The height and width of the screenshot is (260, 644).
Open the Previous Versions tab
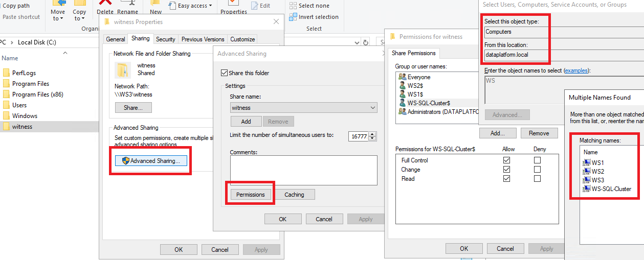click(x=203, y=39)
